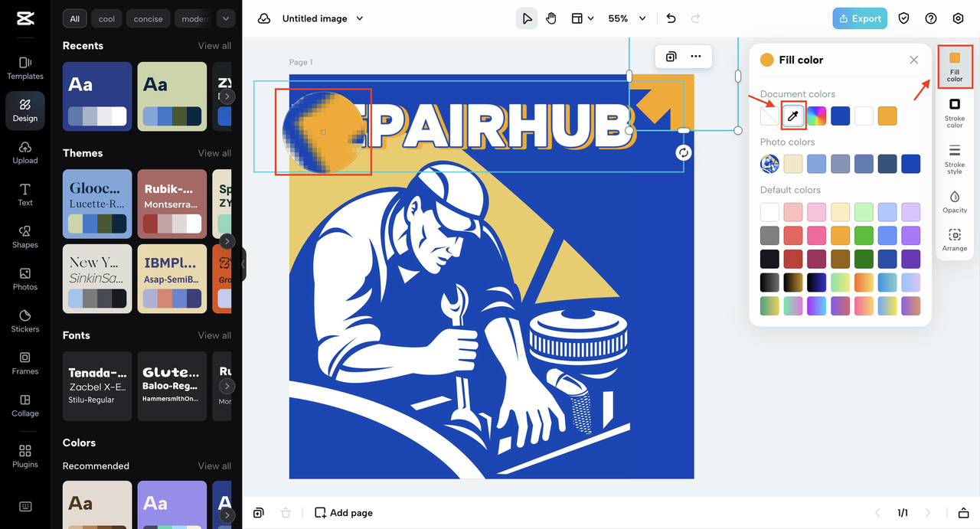The height and width of the screenshot is (529, 980).
Task: Open the Frames sidebar panel
Action: click(x=25, y=363)
